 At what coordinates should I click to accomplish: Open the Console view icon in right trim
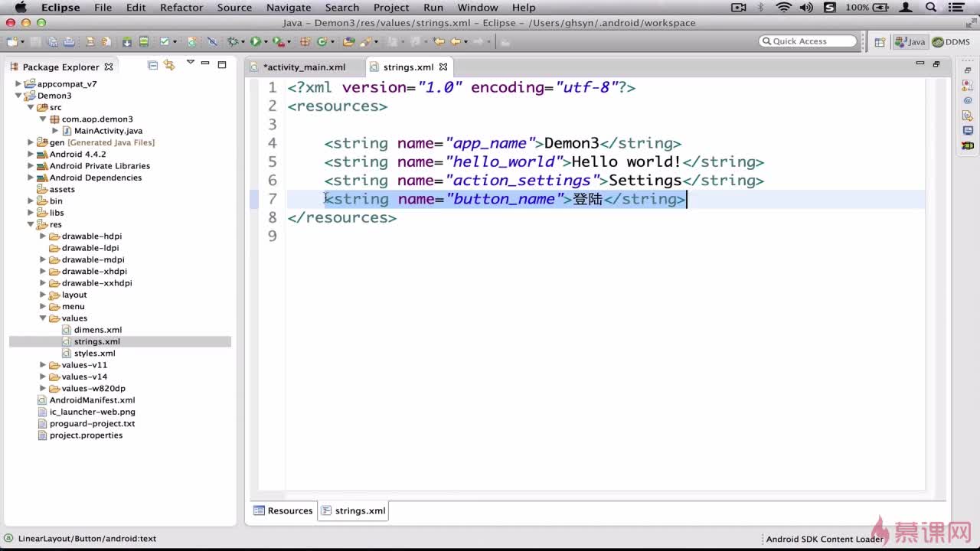(x=968, y=131)
